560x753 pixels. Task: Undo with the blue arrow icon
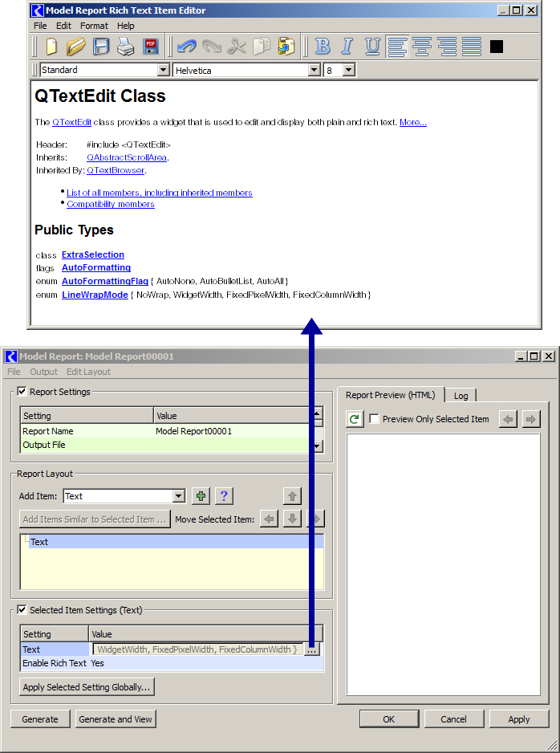(x=187, y=47)
